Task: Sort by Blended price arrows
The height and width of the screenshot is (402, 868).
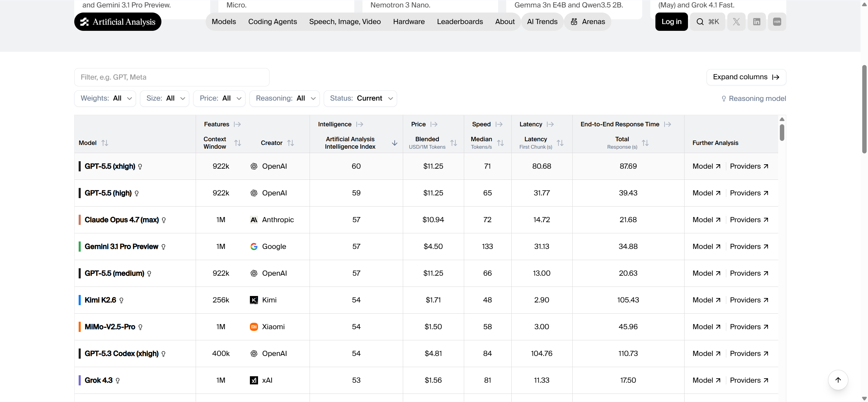Action: click(454, 143)
